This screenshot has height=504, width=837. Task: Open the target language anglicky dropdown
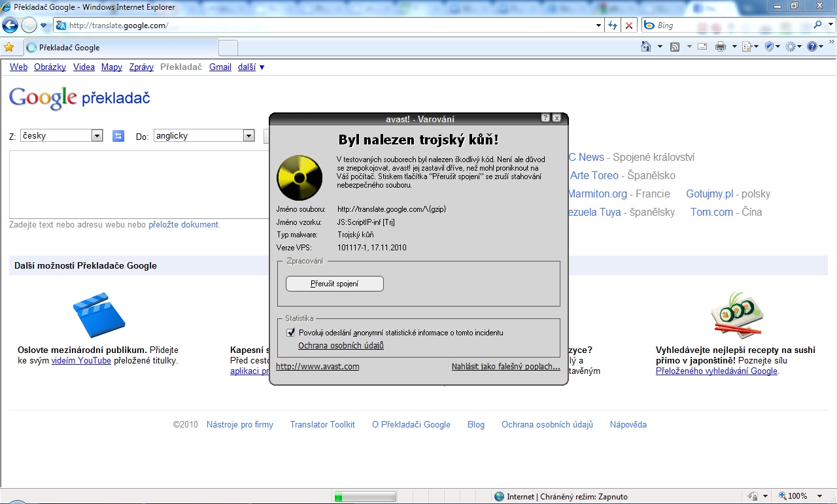[x=204, y=135]
